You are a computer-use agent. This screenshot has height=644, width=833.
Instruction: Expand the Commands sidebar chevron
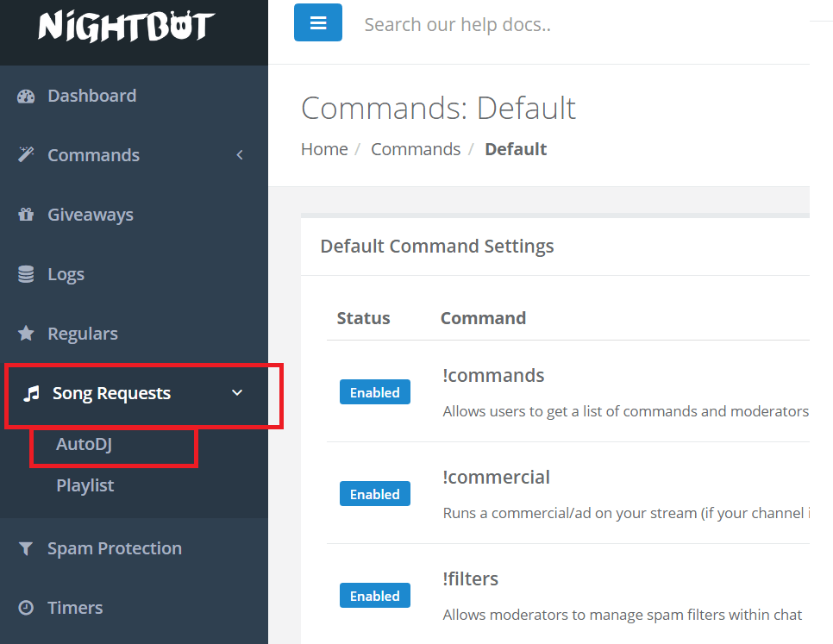tap(240, 155)
